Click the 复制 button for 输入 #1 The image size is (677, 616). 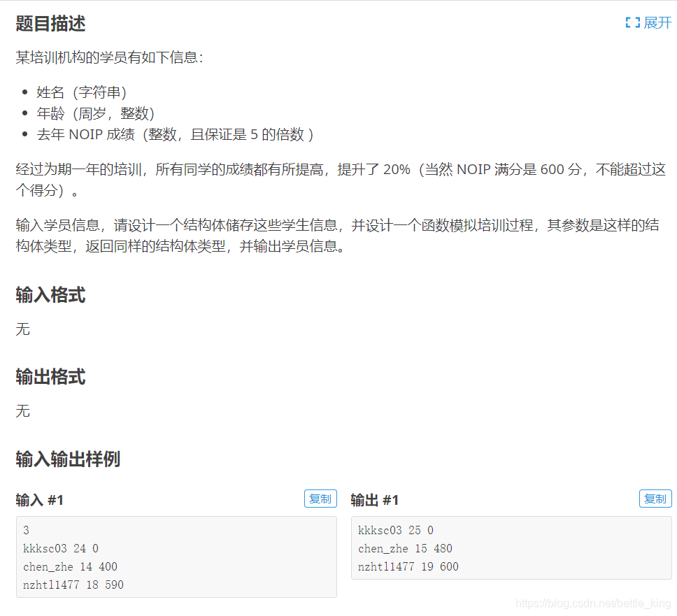320,499
